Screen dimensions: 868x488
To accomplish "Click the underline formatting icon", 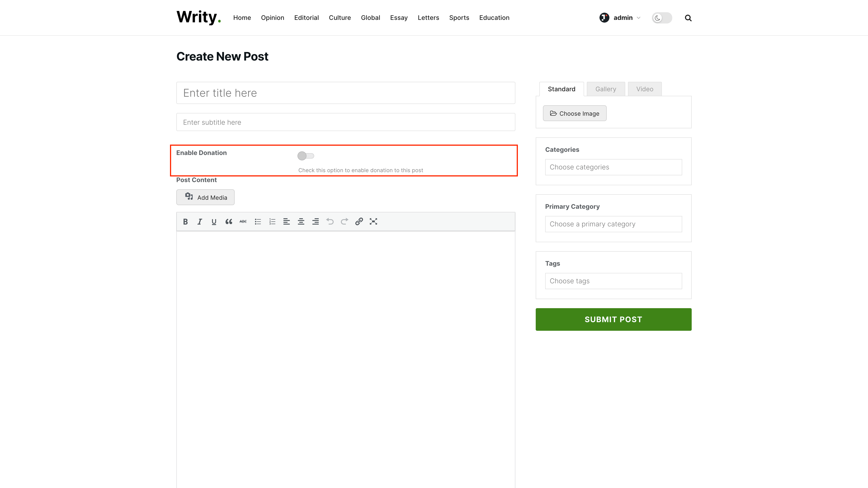I will point(214,222).
